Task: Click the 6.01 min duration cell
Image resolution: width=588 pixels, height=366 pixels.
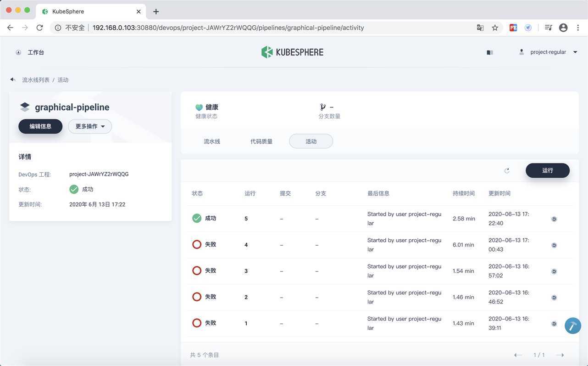Action: 464,245
